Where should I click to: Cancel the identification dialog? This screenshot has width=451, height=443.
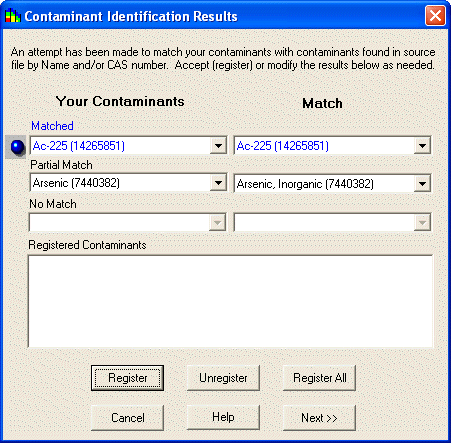click(127, 418)
